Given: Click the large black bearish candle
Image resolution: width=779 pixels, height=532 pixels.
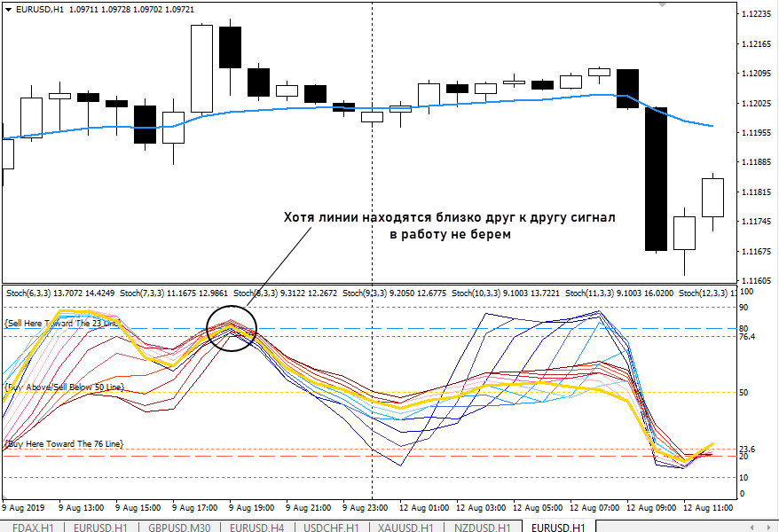Looking at the screenshot, I should pos(656,177).
